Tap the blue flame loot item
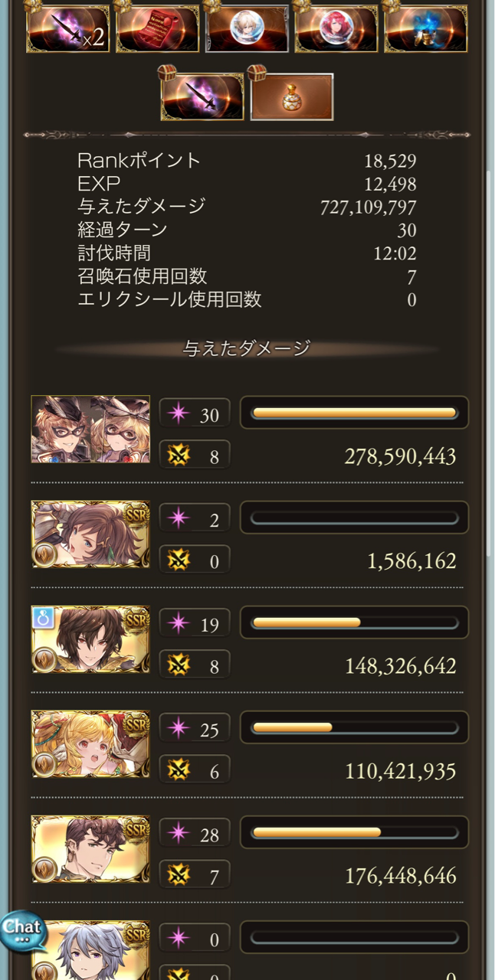495x980 pixels. tap(426, 29)
